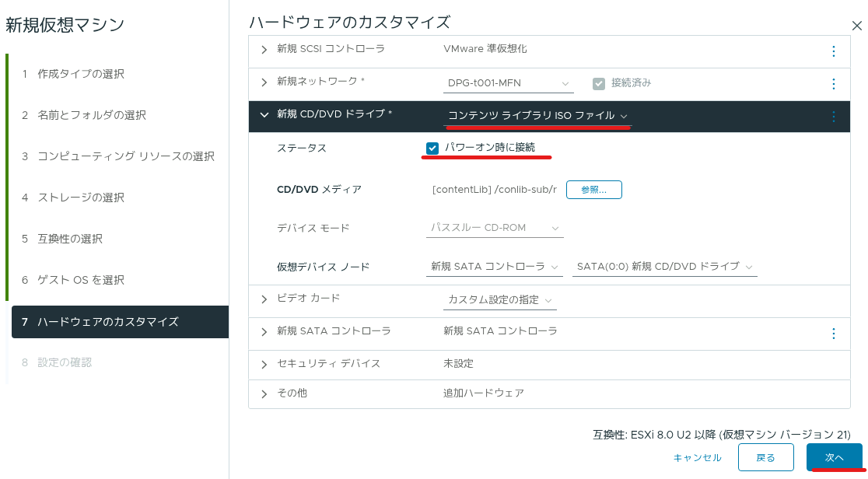The width and height of the screenshot is (868, 479).
Task: Open the コンテンツ ライブラリ ISO ファイル dropdown
Action: (537, 116)
